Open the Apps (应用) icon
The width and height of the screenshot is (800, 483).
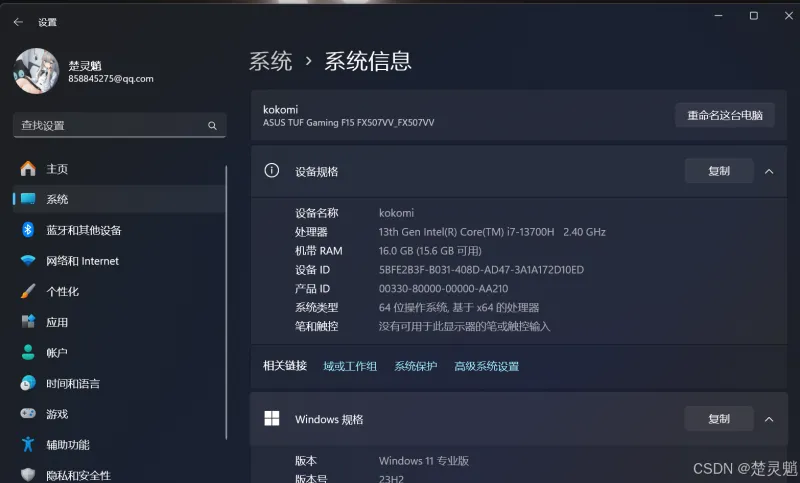click(28, 322)
